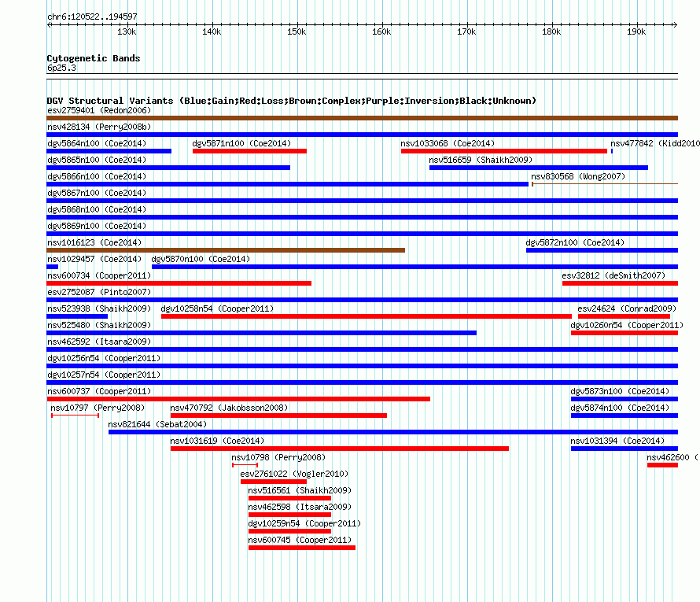Screen dimensions: 700x602
Task: Open nsv10798 (Perry2008) variant
Action: tap(278, 457)
